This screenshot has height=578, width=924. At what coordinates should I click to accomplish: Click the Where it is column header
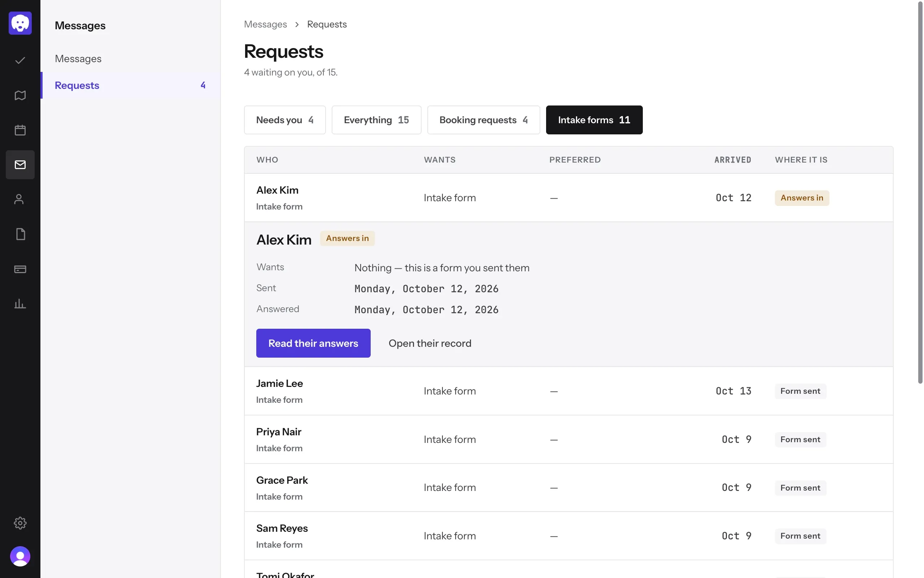[x=801, y=160]
